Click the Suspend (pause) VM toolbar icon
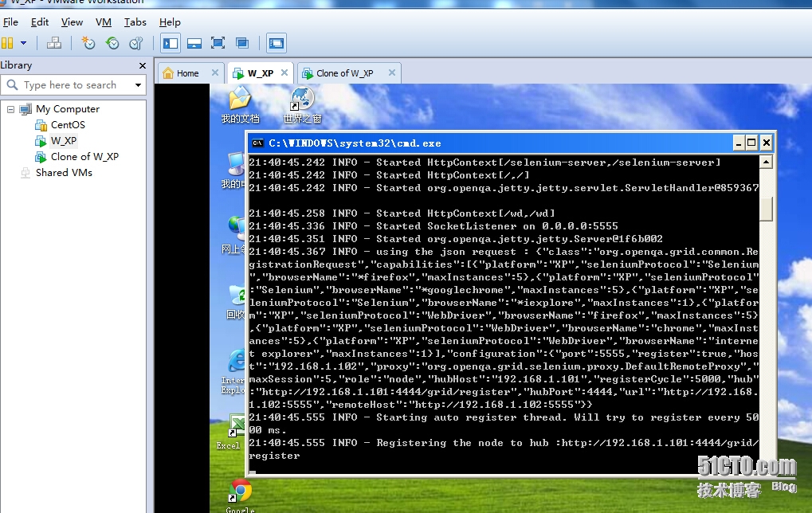Image resolution: width=812 pixels, height=513 pixels. 7,43
